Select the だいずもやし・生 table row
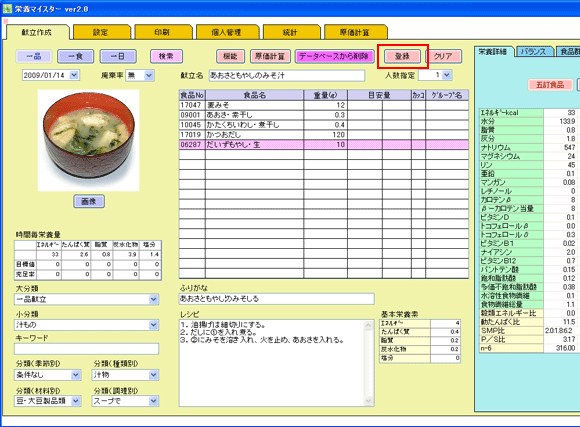This screenshot has width=580, height=427. tap(324, 144)
